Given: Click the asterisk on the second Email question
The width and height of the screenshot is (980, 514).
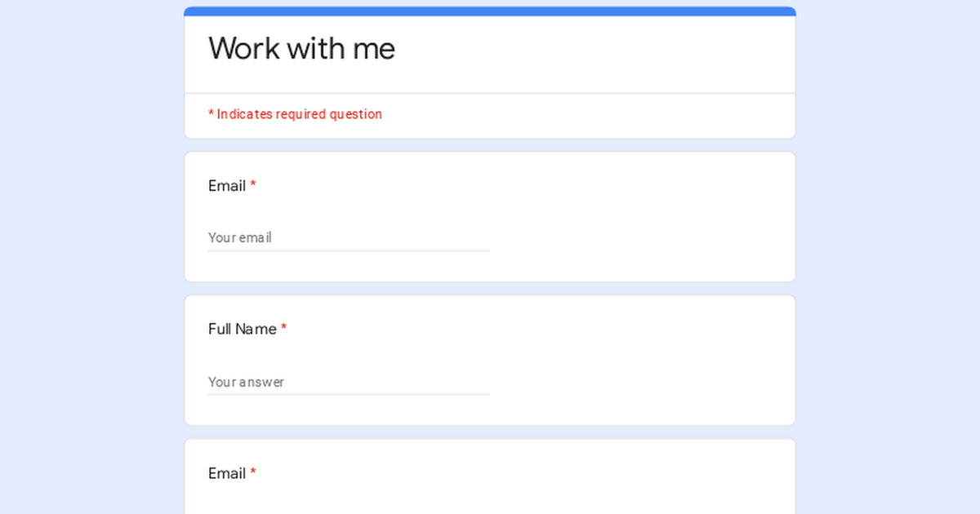Looking at the screenshot, I should [x=253, y=473].
